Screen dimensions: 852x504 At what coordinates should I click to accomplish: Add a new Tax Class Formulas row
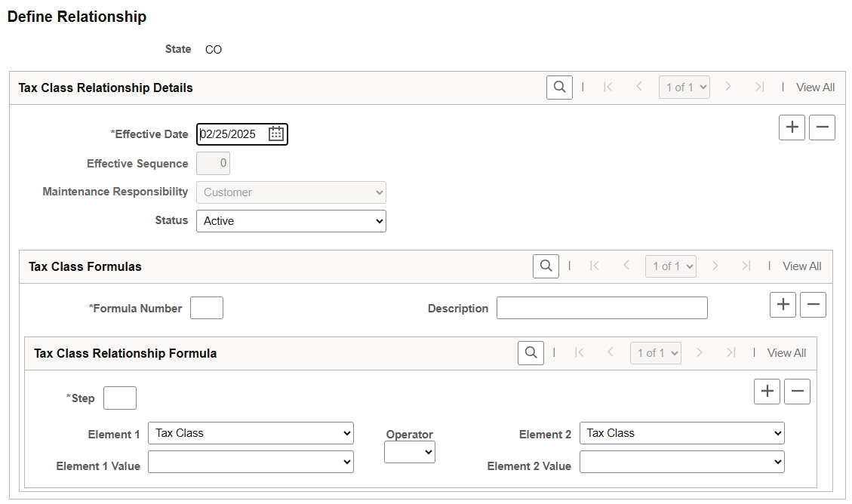(783, 305)
